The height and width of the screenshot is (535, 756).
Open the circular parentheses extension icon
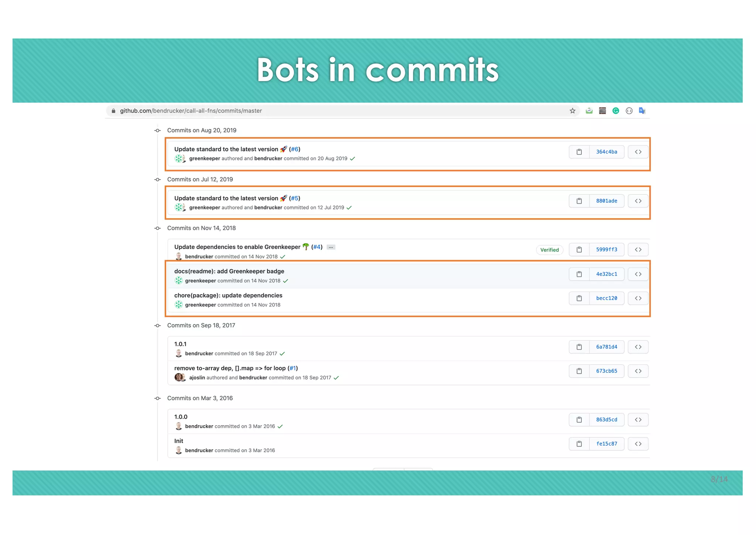coord(629,111)
